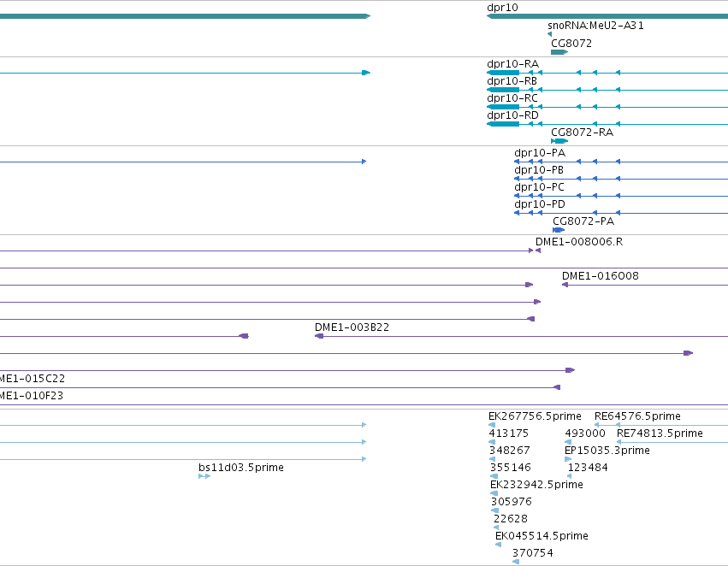Select the 370754 EST label
Viewport: 728px width, 566px height.
tap(533, 553)
